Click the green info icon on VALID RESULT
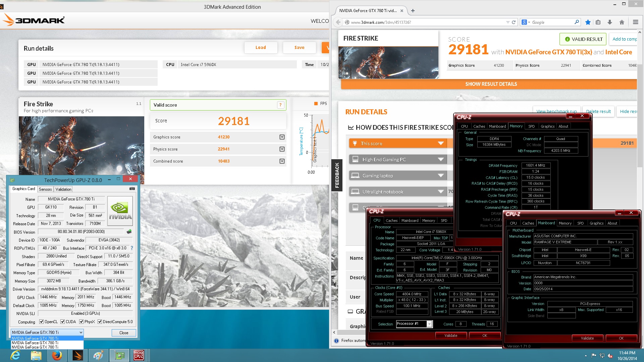This screenshot has width=644, height=362. 567,39
